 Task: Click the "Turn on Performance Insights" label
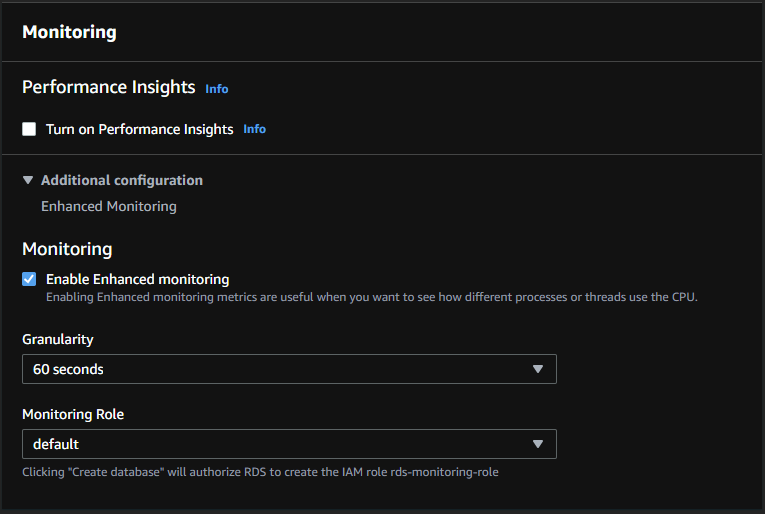139,129
